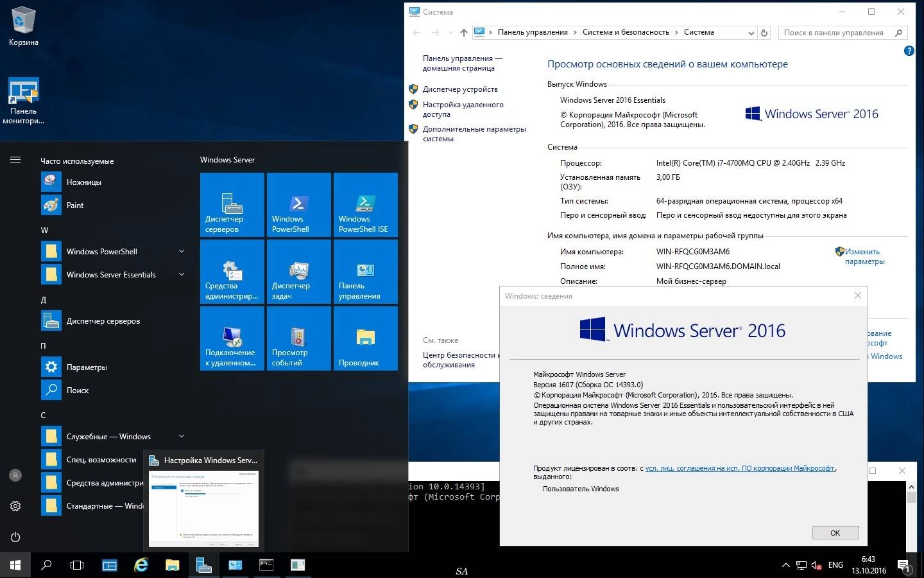Click OK in the Windows: сведения dialog
Image resolution: width=924 pixels, height=578 pixels.
pyautogui.click(x=835, y=533)
